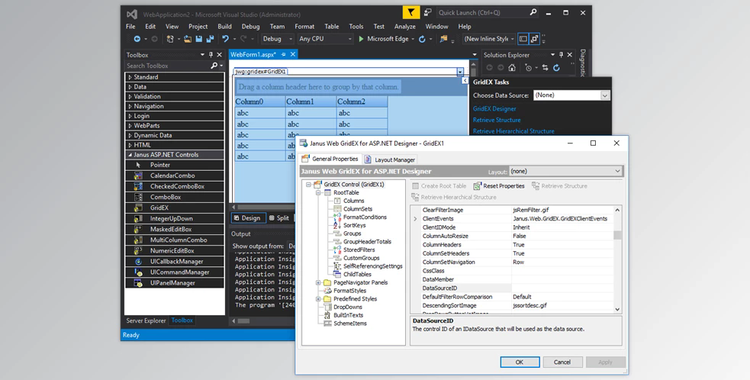Open the GridEX Designer link
The width and height of the screenshot is (750, 380).
[x=495, y=109]
